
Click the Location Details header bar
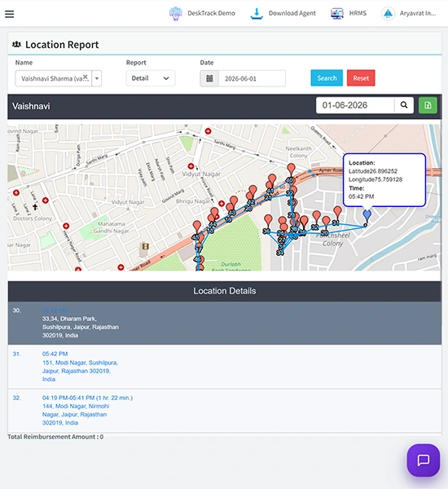225,291
